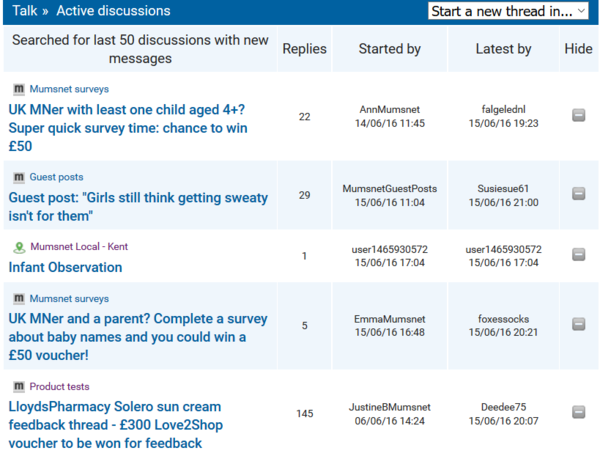
Task: Hide the Girls getting sweaty guest post thread
Action: [x=578, y=194]
